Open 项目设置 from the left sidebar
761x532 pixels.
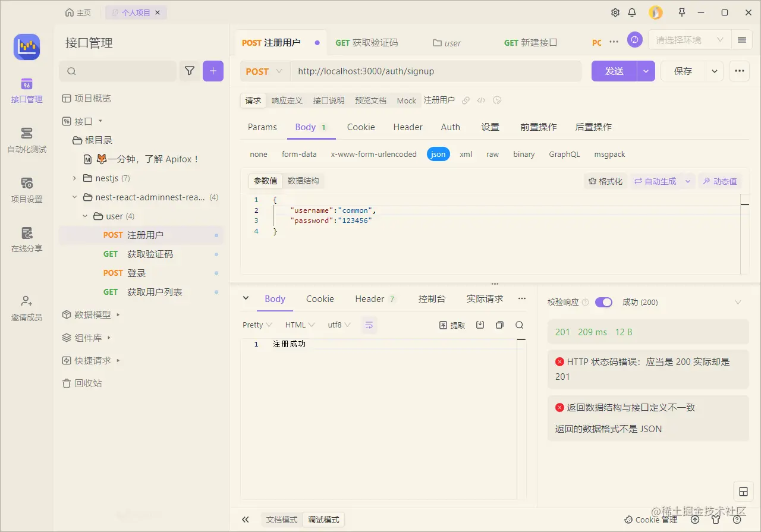point(26,190)
